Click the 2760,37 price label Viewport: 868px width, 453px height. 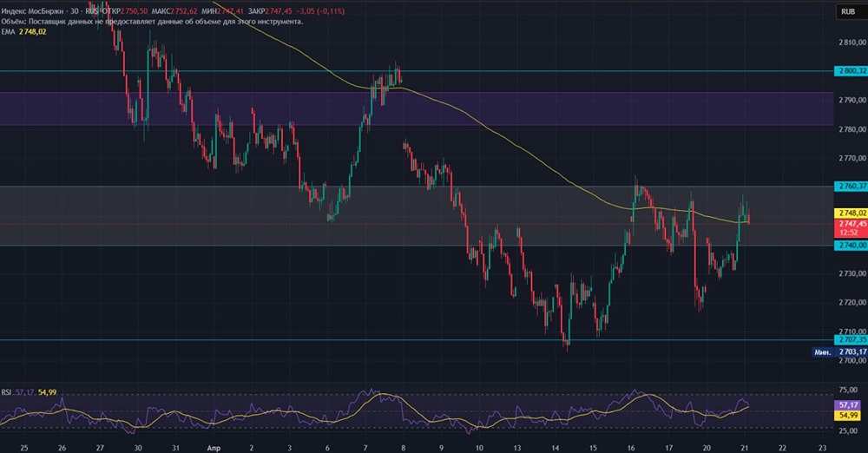(851, 186)
